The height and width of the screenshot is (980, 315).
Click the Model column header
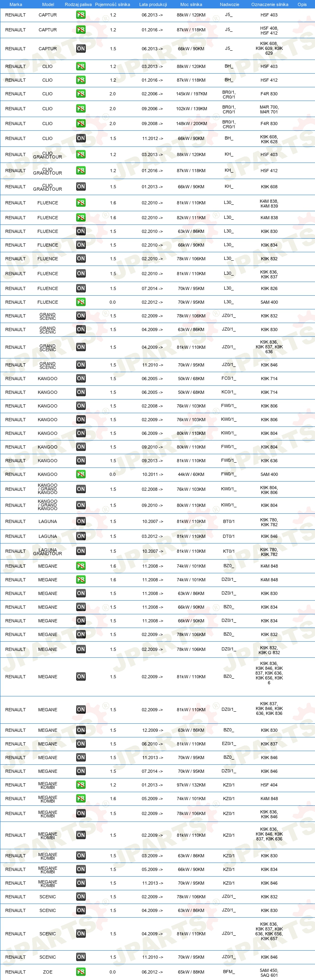(48, 4)
